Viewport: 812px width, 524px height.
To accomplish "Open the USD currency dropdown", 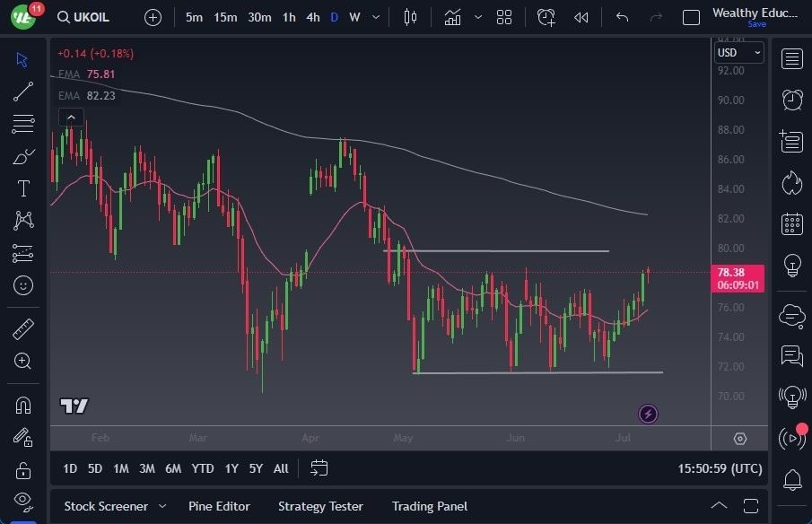I will (x=738, y=53).
